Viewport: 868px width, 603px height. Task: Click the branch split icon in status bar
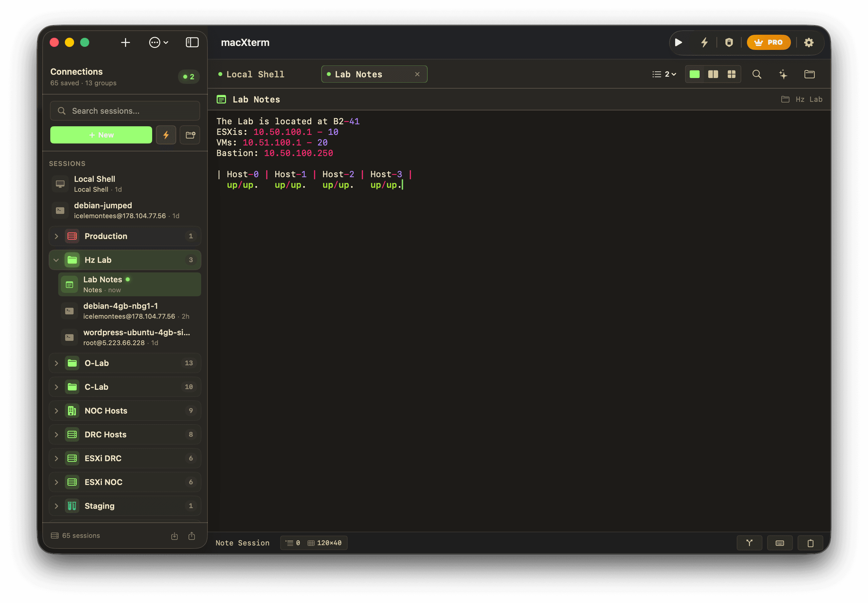[749, 543]
